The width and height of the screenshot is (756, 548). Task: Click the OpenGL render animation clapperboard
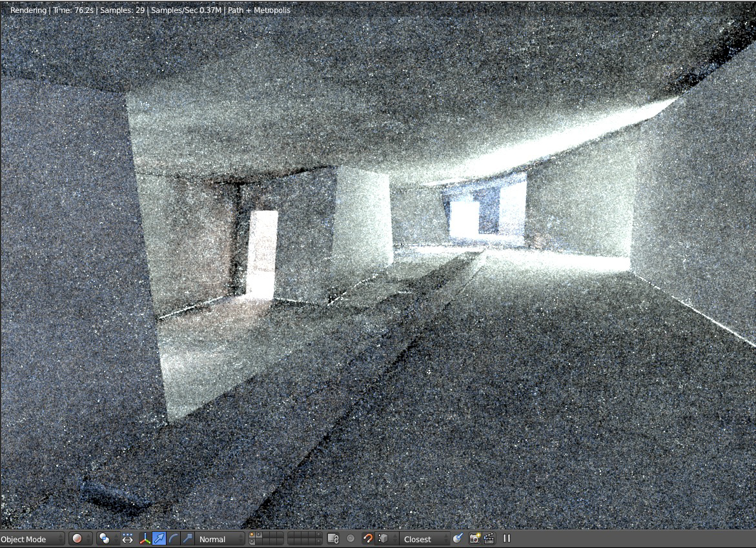tap(489, 539)
